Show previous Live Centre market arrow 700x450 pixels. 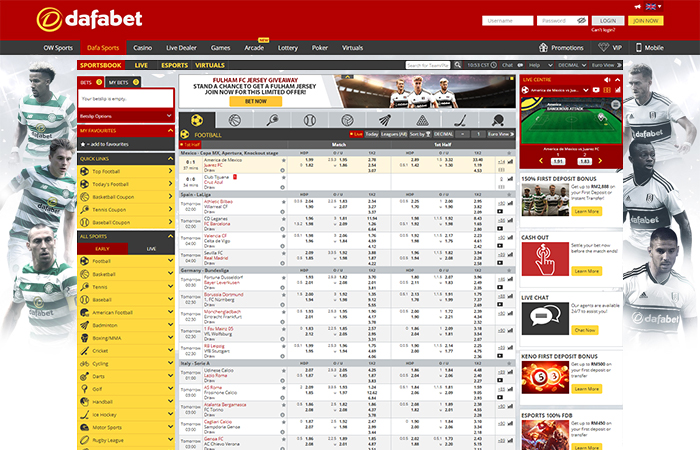click(541, 161)
